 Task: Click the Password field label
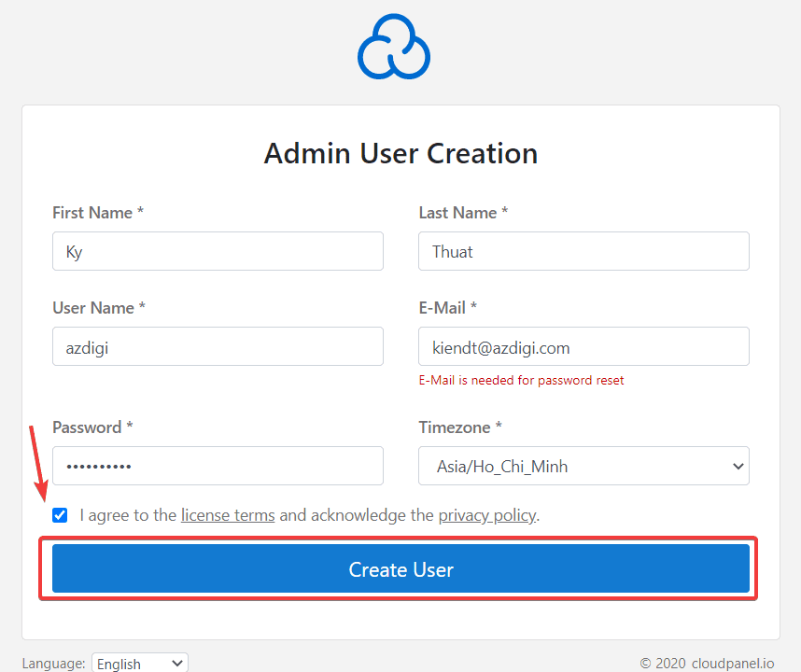pyautogui.click(x=92, y=427)
